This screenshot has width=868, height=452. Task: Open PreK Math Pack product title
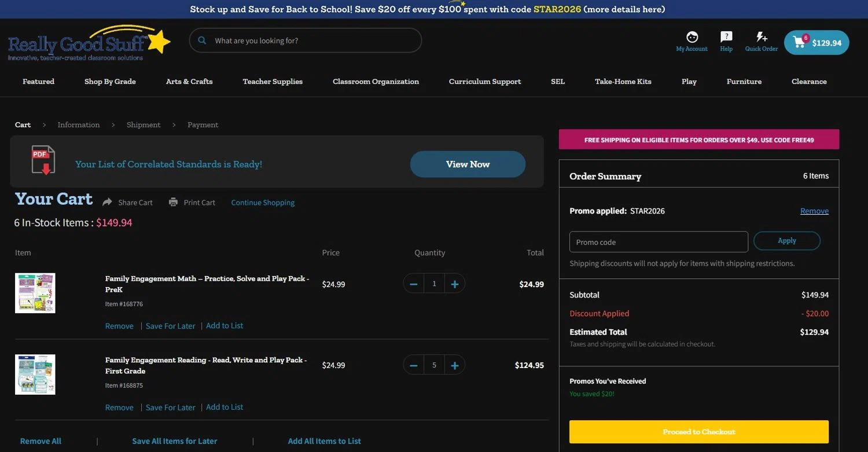coord(207,284)
